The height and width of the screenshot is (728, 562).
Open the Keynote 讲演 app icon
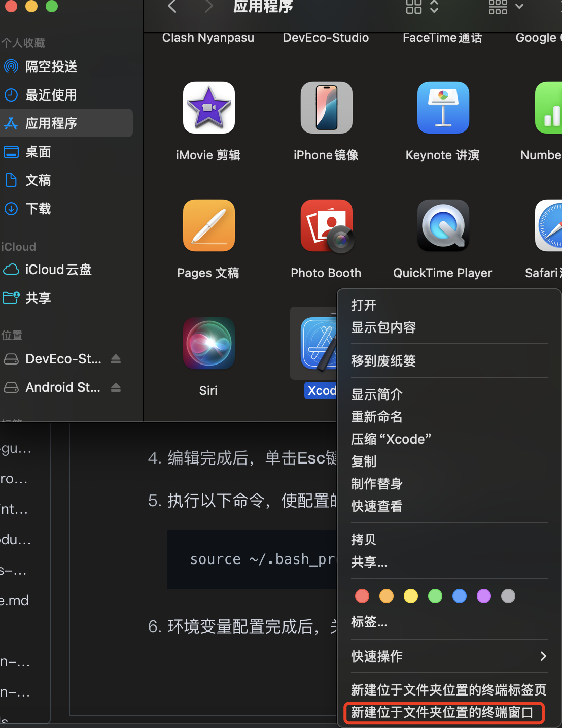443,108
